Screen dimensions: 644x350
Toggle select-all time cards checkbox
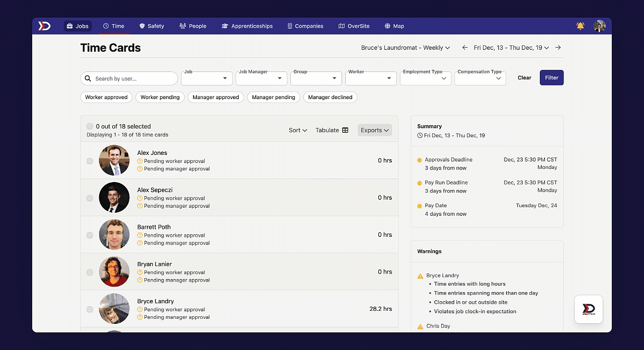click(x=90, y=126)
